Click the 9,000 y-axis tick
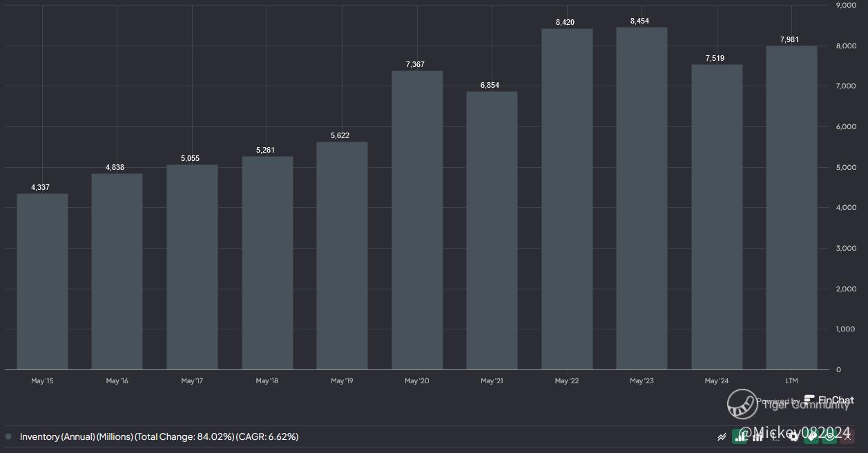The height and width of the screenshot is (453, 868). pos(846,6)
